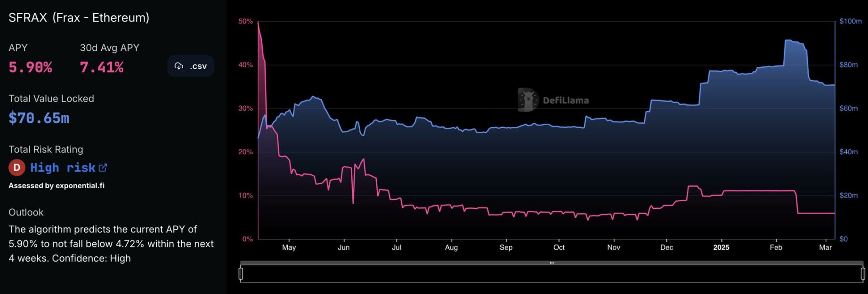Click the DefiLlama llama logo watermark
This screenshot has width=868, height=294.
(527, 100)
